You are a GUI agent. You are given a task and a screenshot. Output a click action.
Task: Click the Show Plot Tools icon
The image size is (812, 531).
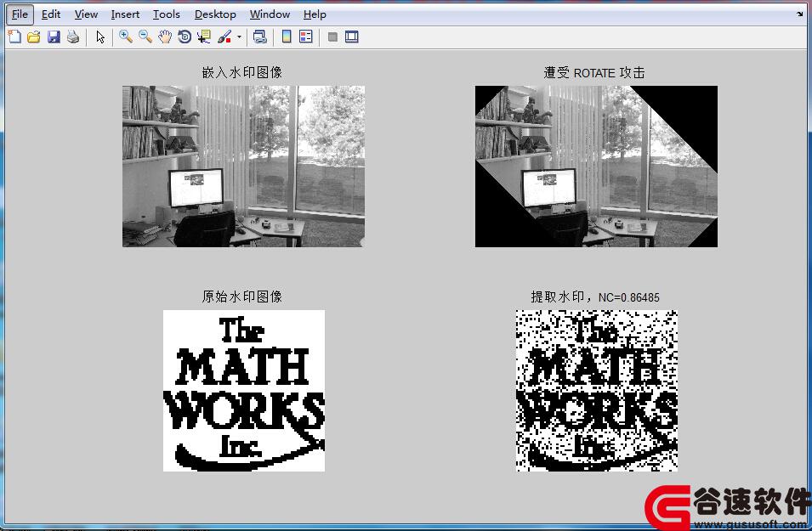[x=352, y=37]
